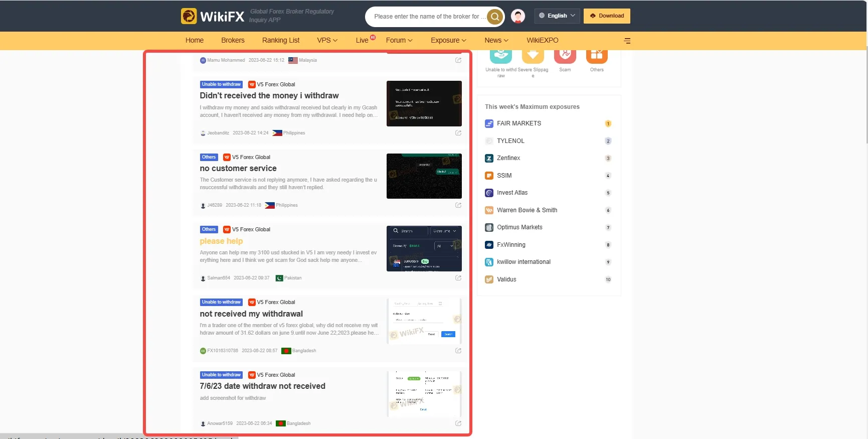Click 'Unable to withdraw' tag on 'not received my withdrawal' post
The image size is (868, 439).
[221, 303]
